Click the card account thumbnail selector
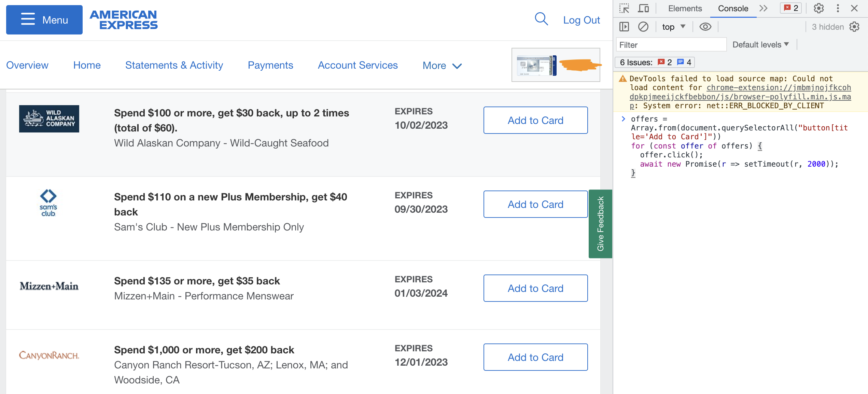Viewport: 868px width, 394px height. click(x=556, y=65)
